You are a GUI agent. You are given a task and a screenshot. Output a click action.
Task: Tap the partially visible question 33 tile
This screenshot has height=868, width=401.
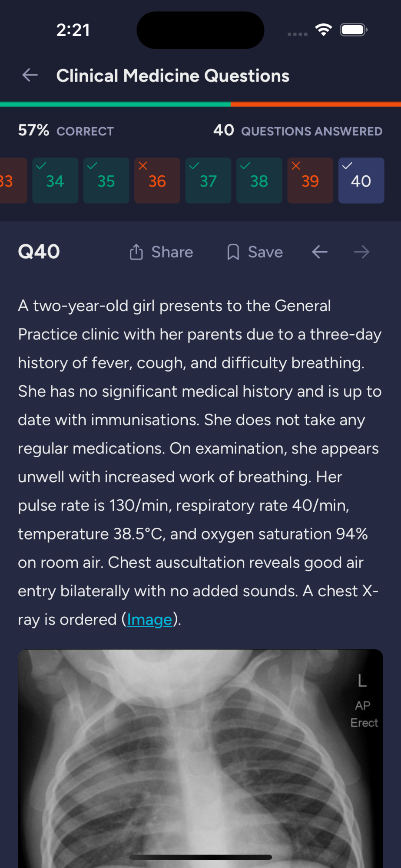point(13,181)
